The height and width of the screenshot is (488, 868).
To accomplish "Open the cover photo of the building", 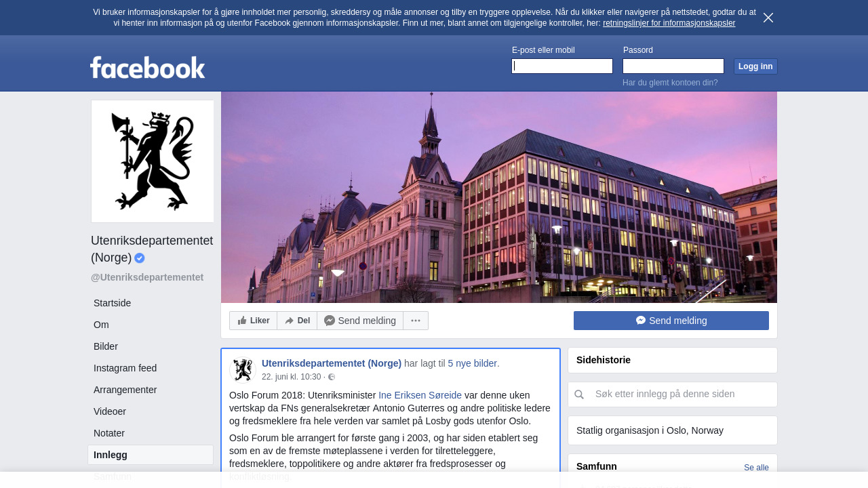I will coord(499,197).
